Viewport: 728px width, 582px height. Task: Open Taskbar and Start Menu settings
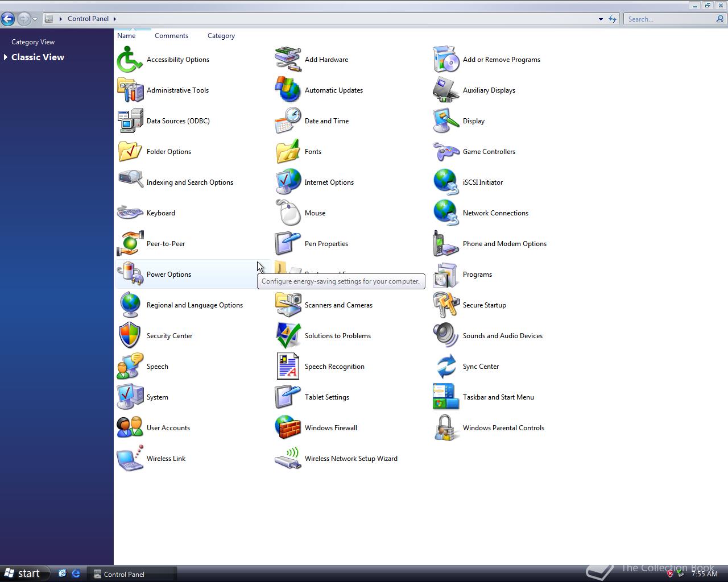coord(498,397)
